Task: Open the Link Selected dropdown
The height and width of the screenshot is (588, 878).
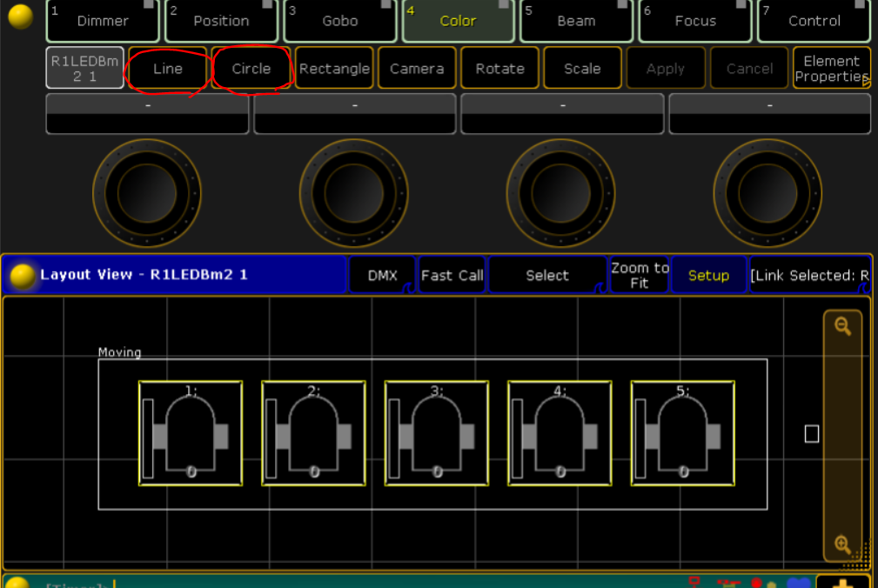Action: coord(809,275)
